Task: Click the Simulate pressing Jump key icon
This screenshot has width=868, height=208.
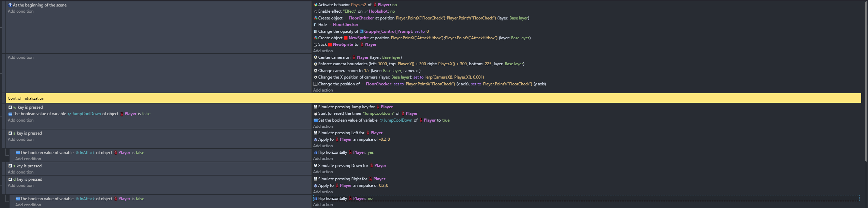Action: [x=316, y=107]
